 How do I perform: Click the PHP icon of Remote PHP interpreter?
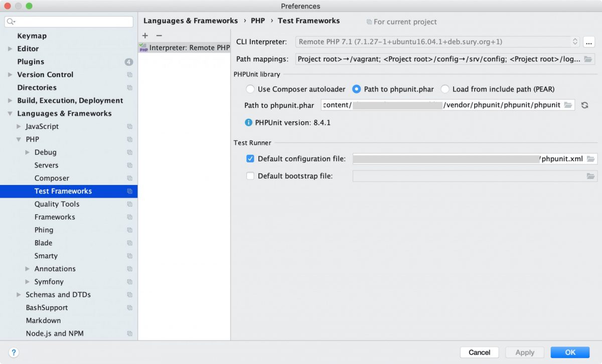[x=143, y=48]
